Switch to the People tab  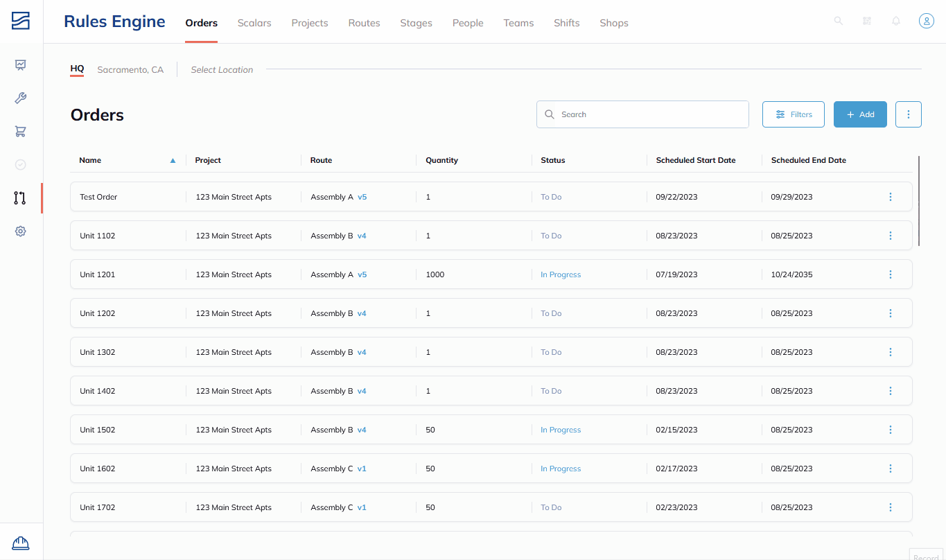click(x=468, y=23)
